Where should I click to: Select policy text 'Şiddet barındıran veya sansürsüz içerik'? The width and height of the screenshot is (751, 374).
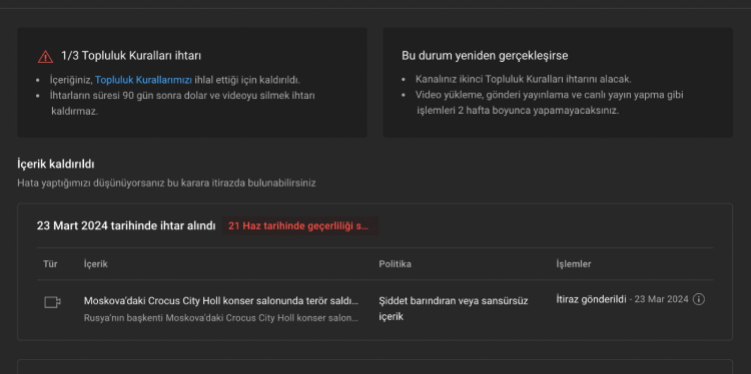453,308
